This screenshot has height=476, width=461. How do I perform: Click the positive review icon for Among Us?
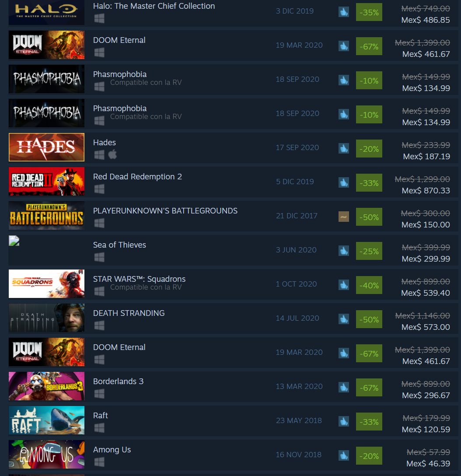[x=343, y=456]
